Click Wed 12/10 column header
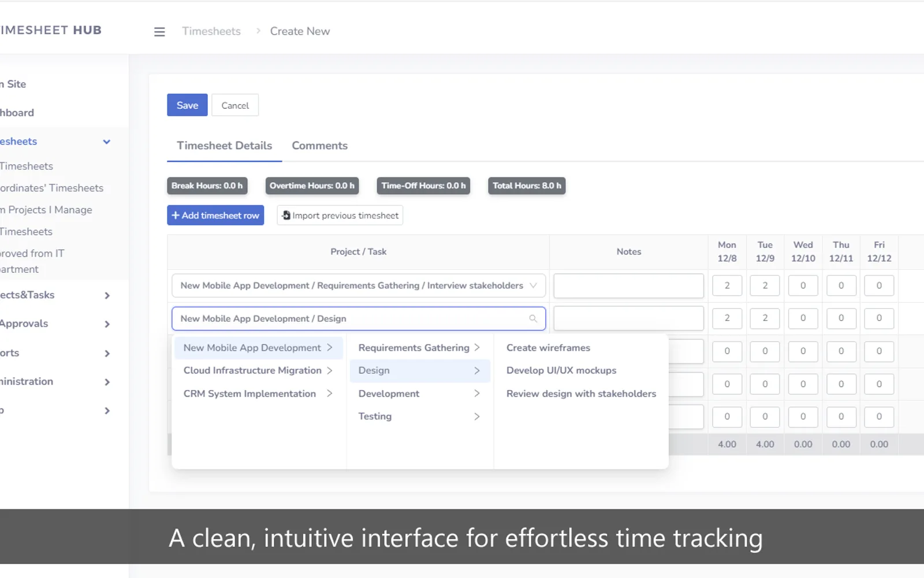 [x=803, y=252]
